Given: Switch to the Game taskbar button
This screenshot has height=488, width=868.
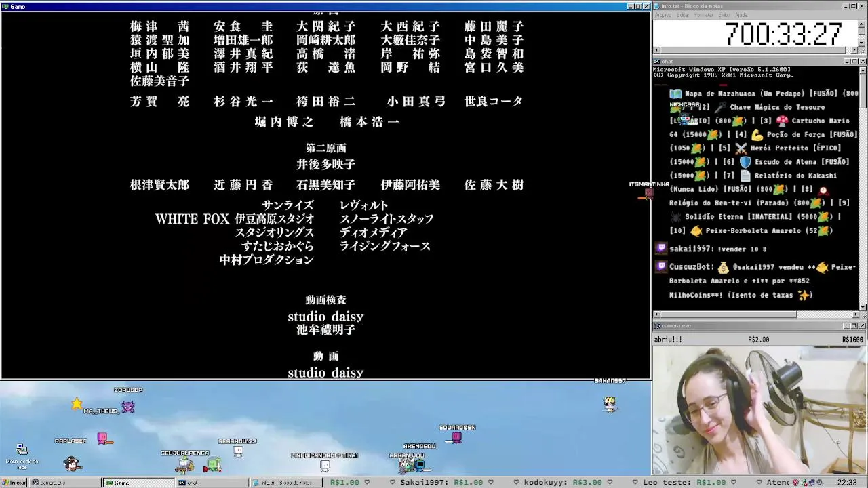Looking at the screenshot, I should coord(138,483).
